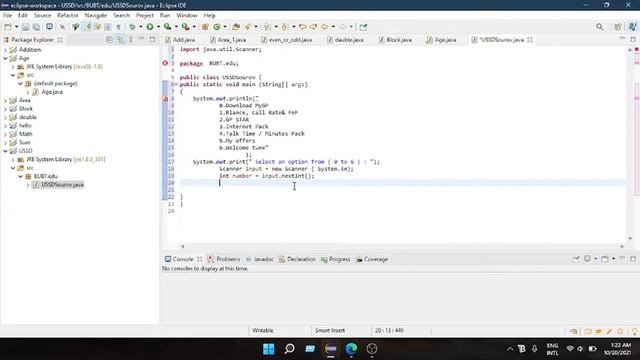Click the Run External Tools icon
The height and width of the screenshot is (360, 640).
pos(185,27)
